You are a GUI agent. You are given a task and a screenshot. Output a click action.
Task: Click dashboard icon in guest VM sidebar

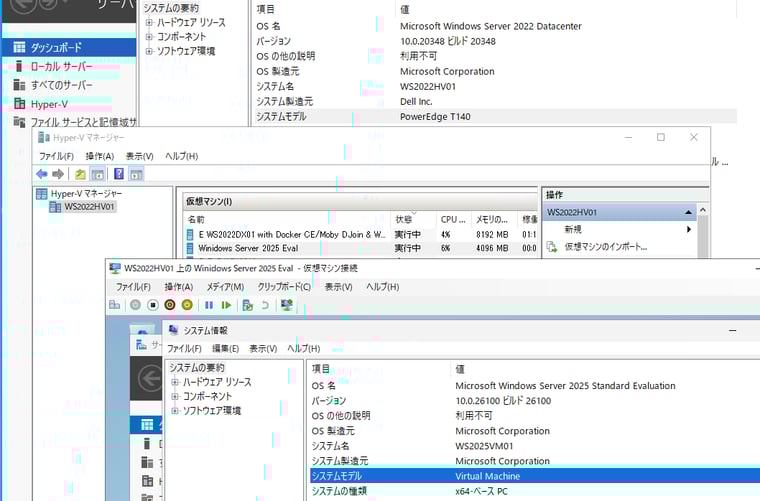coord(147,425)
